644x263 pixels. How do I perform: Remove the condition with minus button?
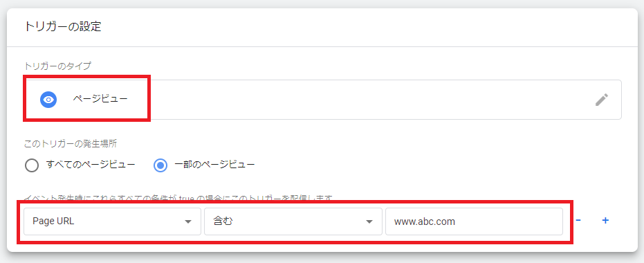[578, 221]
